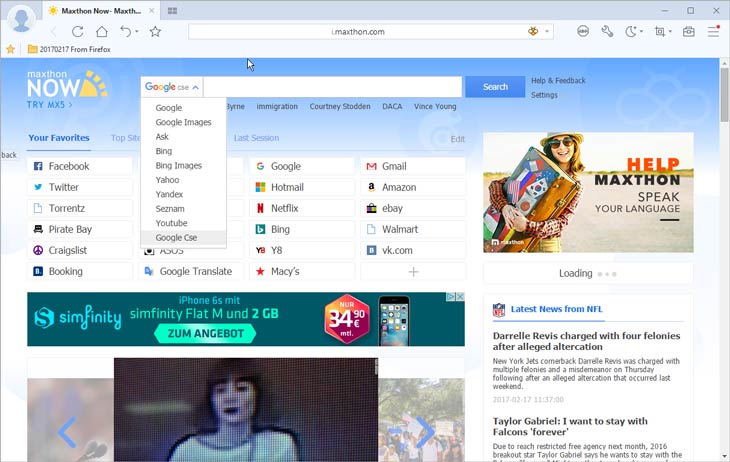Open the main hamburger menu

713,32
